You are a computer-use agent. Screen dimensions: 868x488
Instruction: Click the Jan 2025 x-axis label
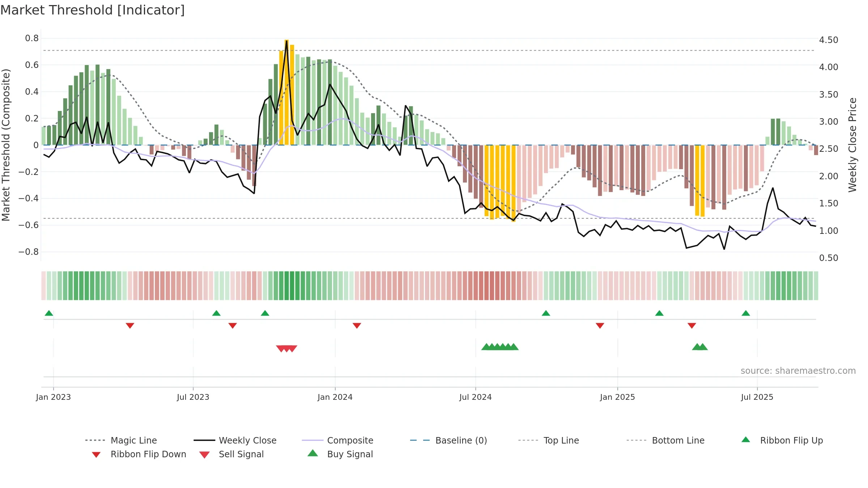click(617, 397)
